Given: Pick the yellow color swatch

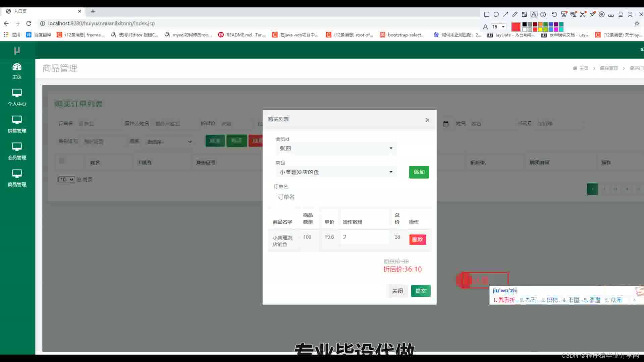Looking at the screenshot, I should 540,29.
